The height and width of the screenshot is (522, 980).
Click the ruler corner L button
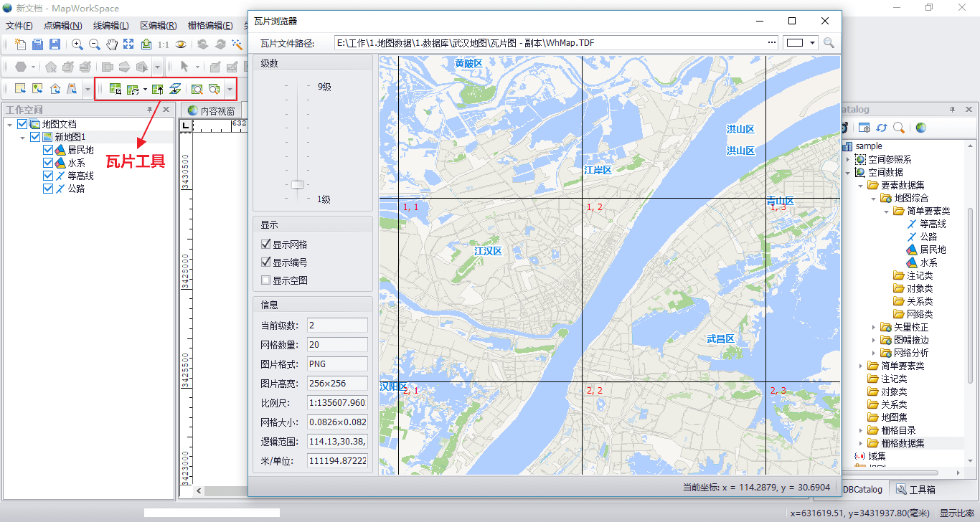[x=186, y=127]
